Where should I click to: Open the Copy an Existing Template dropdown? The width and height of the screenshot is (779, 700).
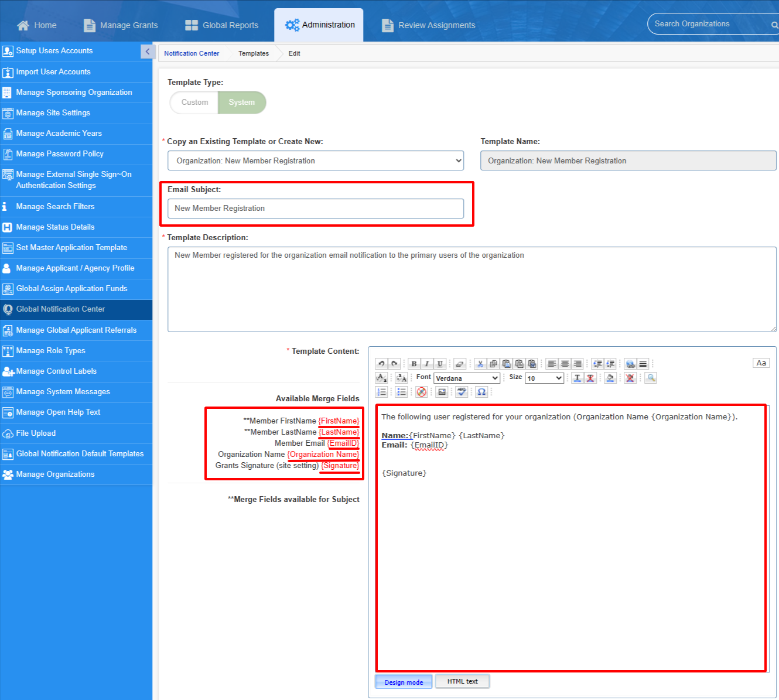(316, 161)
